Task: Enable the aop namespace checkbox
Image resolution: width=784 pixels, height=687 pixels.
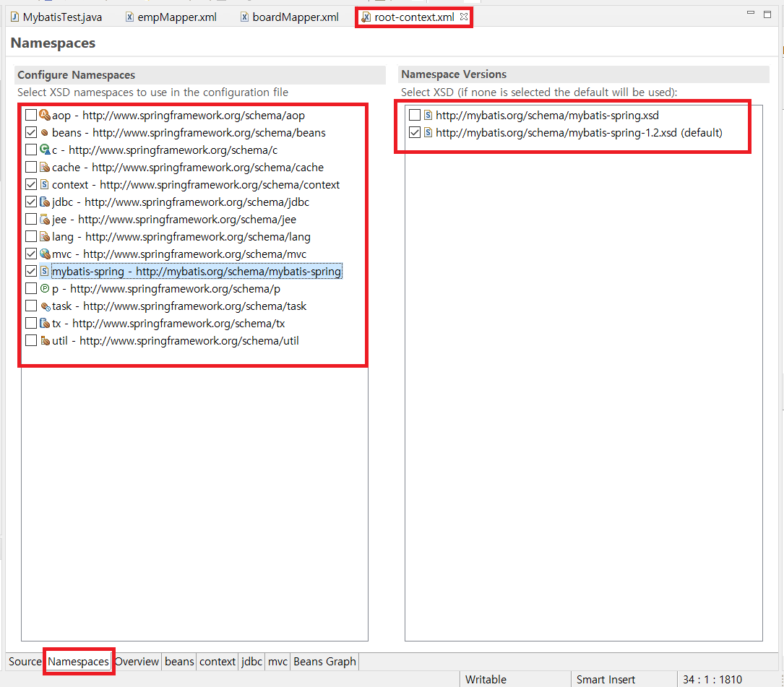Action: click(x=31, y=115)
